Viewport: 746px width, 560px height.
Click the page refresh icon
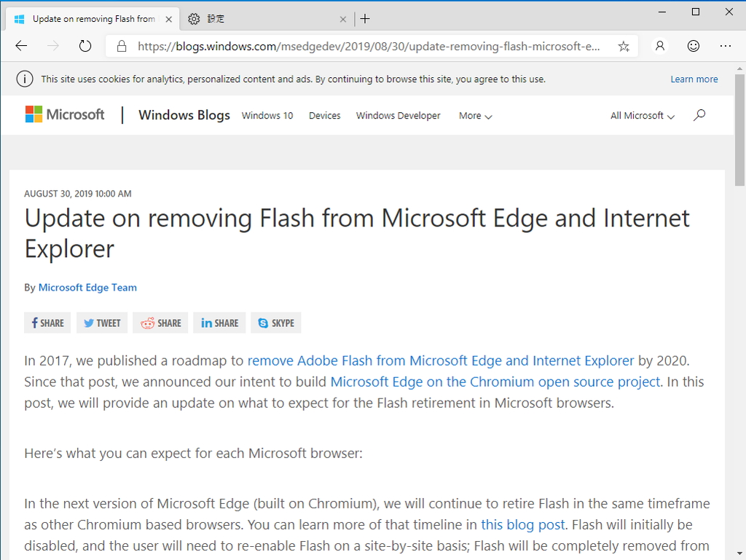point(85,45)
